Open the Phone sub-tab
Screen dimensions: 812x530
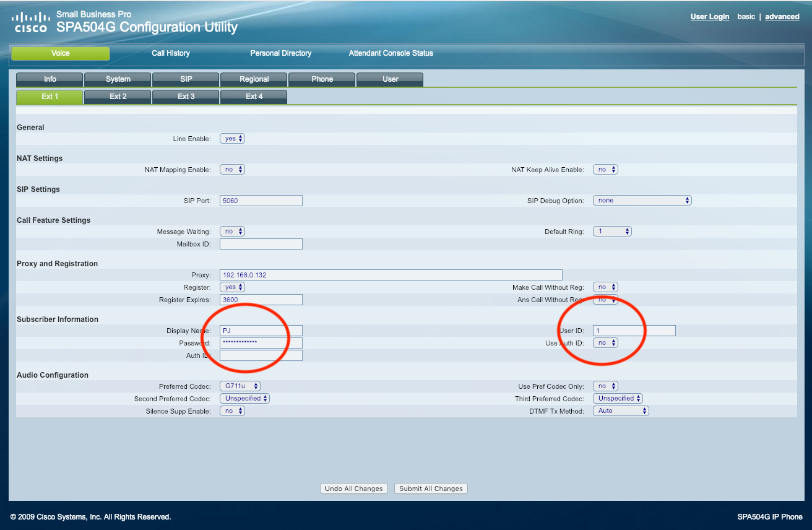[322, 79]
